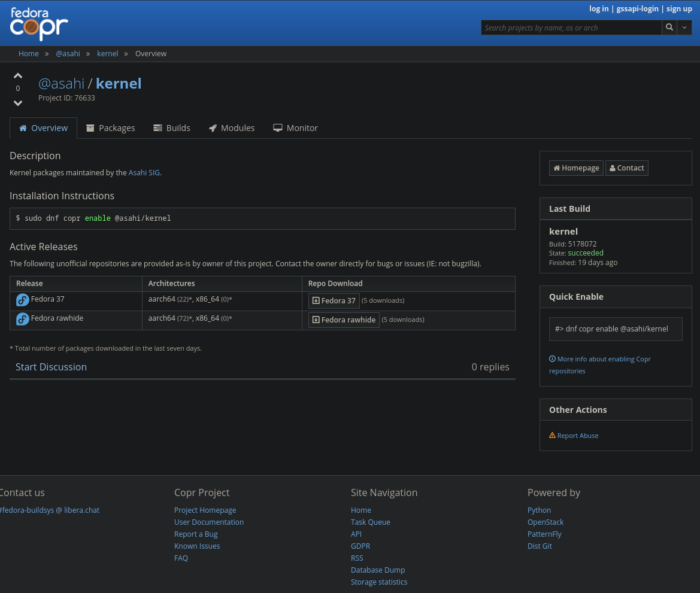Click the Fedora Copr logo
This screenshot has width=700, height=593.
tap(39, 24)
